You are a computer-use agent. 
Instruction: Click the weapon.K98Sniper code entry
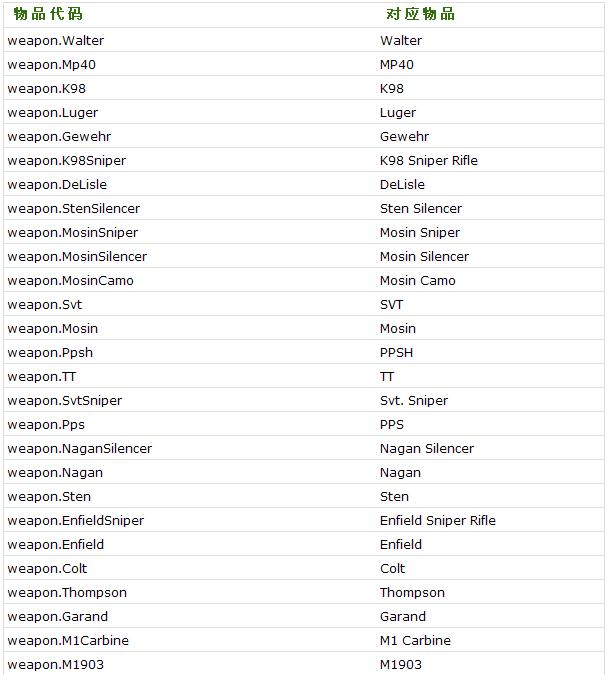tap(67, 161)
